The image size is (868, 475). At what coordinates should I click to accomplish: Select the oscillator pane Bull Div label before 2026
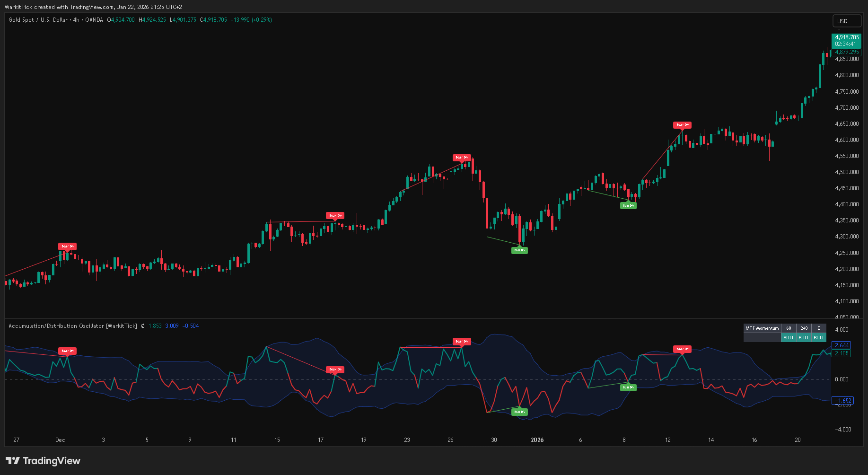coord(519,412)
